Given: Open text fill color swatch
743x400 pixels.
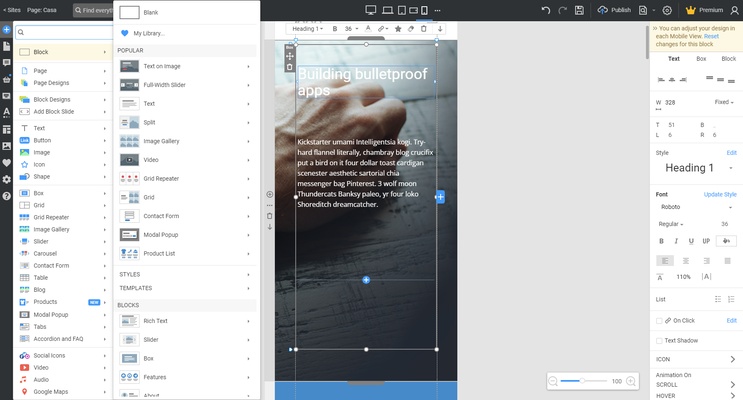Looking at the screenshot, I should pyautogui.click(x=726, y=241).
